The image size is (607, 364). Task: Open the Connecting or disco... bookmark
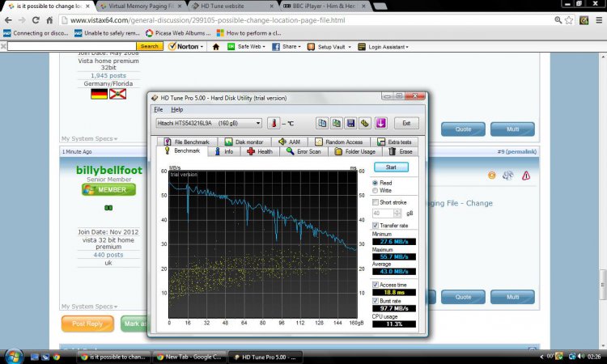(36, 33)
